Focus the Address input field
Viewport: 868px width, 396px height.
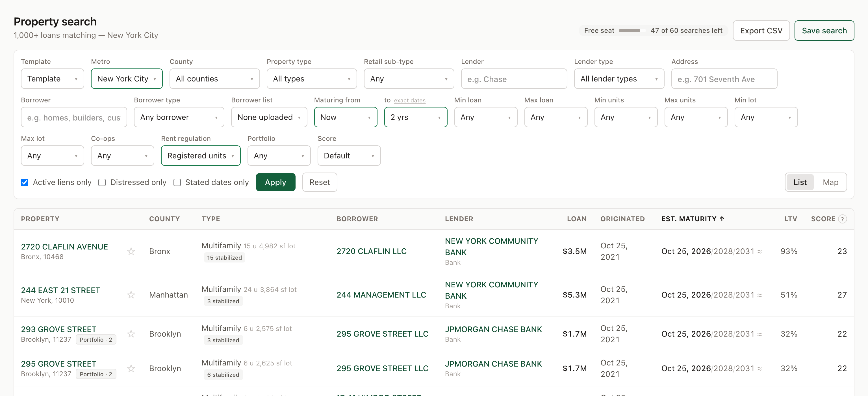pyautogui.click(x=724, y=79)
